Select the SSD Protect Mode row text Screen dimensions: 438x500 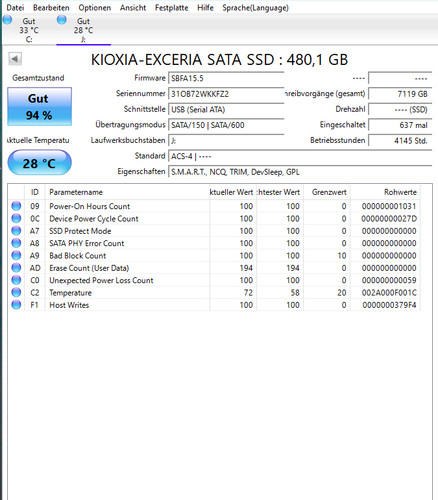(x=80, y=231)
